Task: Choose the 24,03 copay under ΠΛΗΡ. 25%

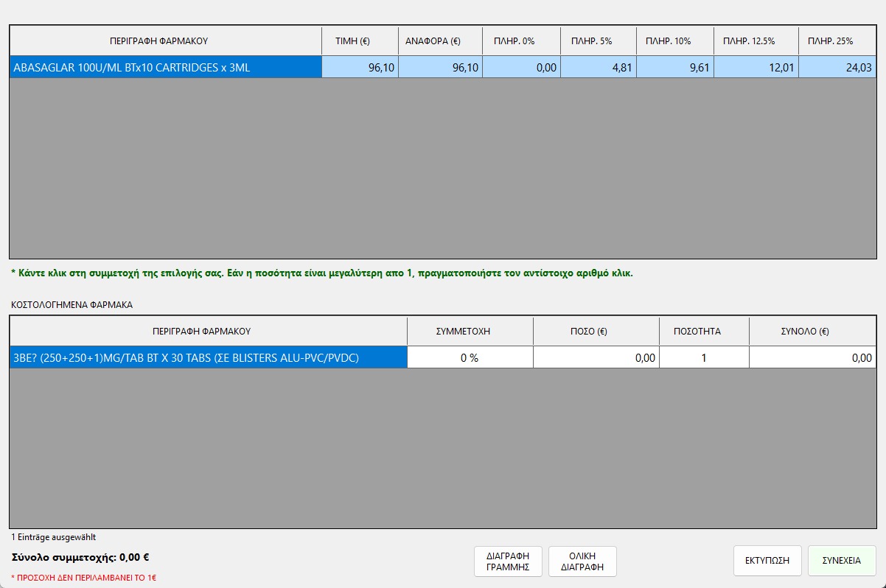Action: 837,67
